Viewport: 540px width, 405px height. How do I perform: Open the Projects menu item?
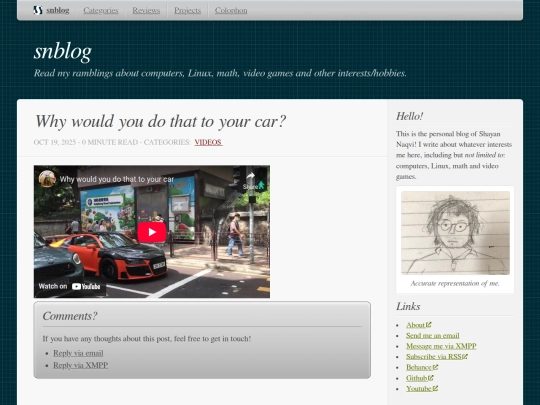pyautogui.click(x=187, y=10)
